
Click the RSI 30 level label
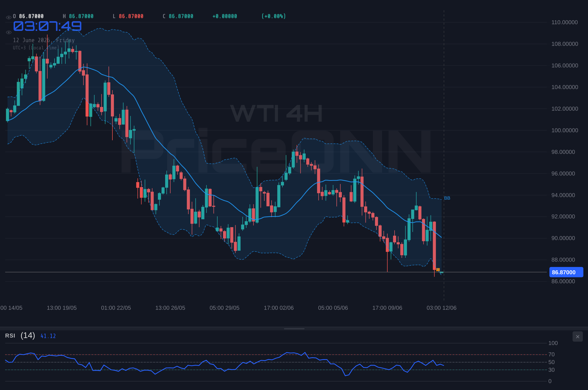coord(551,370)
